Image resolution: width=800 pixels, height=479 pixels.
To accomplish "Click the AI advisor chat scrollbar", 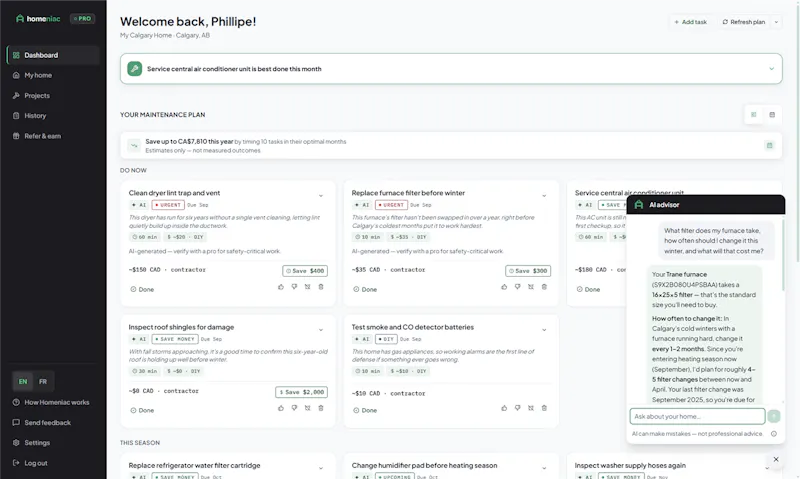I will coord(783,255).
